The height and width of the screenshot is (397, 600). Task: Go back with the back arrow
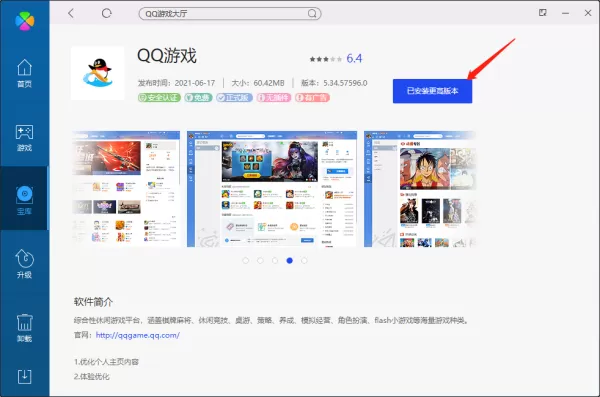(71, 13)
